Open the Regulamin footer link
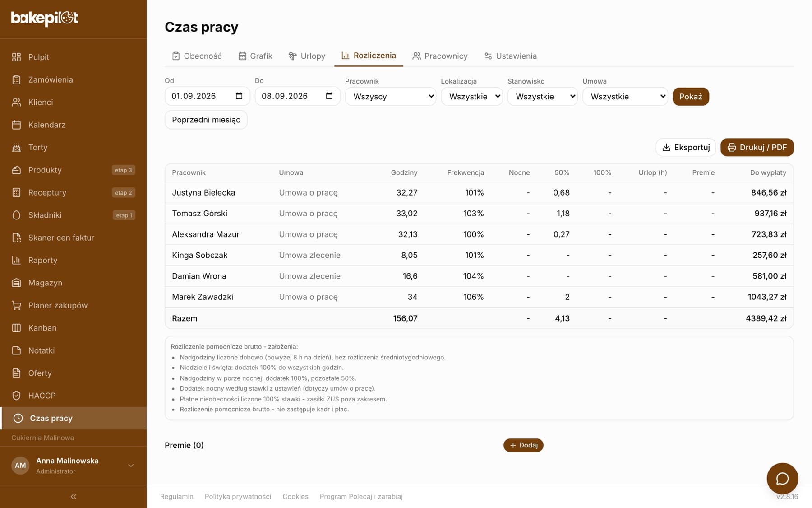 (x=177, y=496)
